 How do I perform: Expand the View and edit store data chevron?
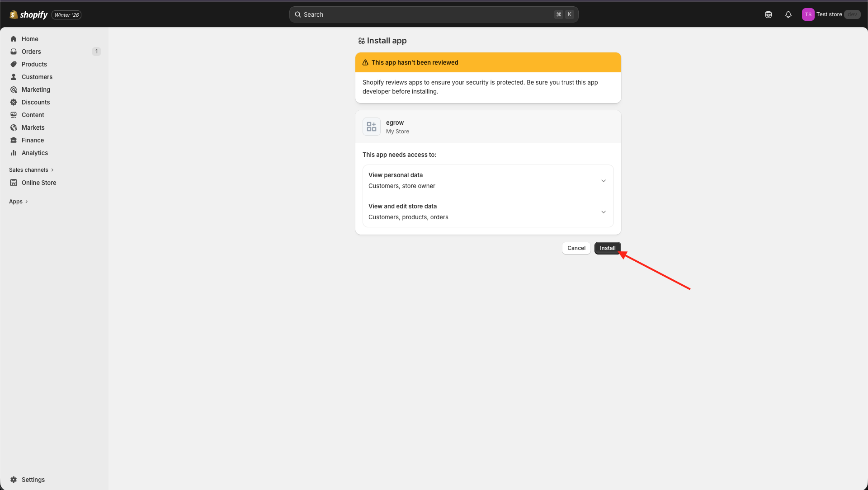pyautogui.click(x=603, y=212)
